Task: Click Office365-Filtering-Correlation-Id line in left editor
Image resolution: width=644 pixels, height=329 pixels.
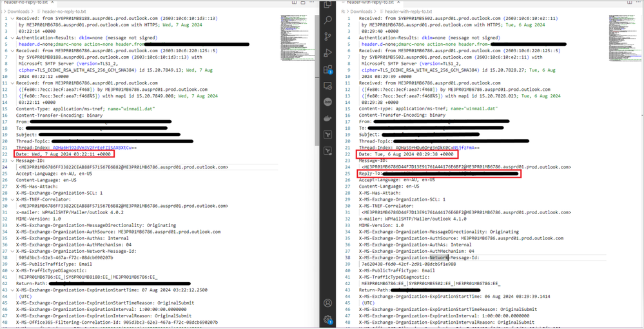Action: [117, 322]
